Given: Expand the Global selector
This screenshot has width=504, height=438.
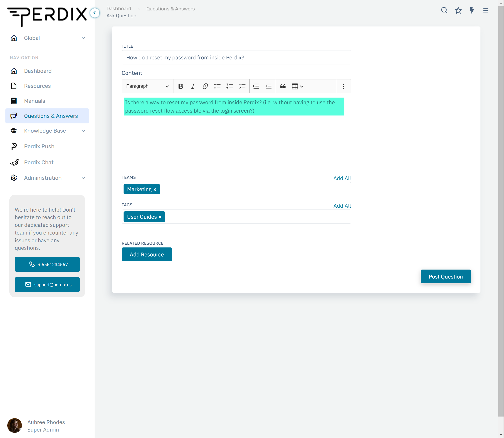Looking at the screenshot, I should pyautogui.click(x=47, y=38).
